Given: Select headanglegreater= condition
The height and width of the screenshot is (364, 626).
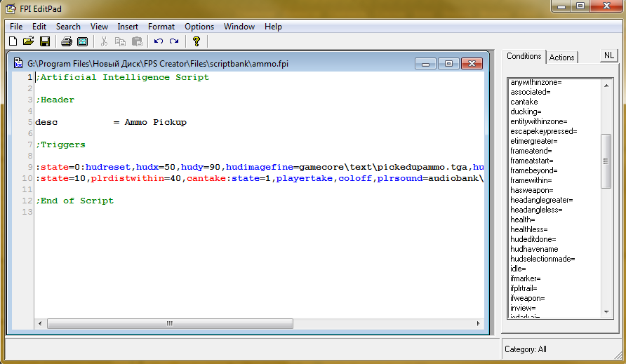Looking at the screenshot, I should tap(541, 200).
